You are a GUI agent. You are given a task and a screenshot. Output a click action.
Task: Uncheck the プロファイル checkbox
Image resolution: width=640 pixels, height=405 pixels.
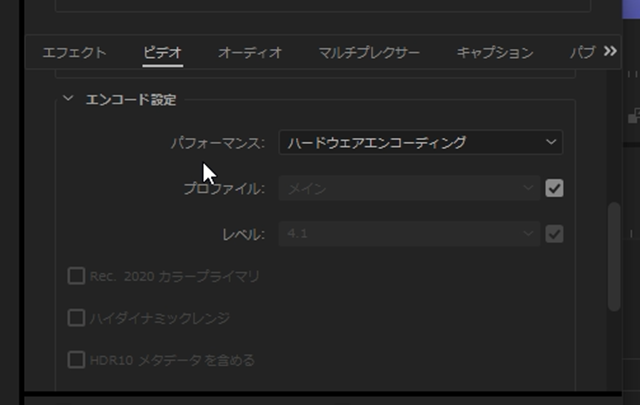(554, 188)
